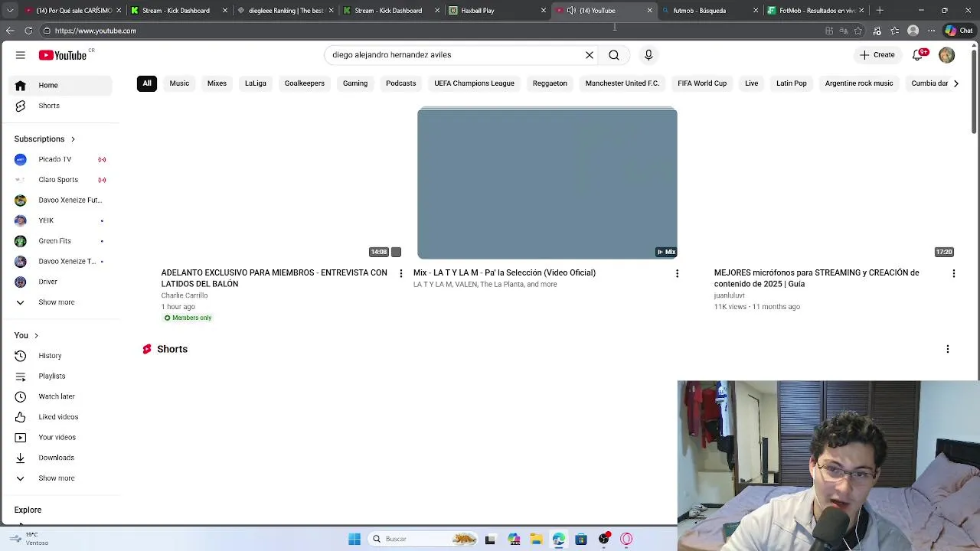Mute the YouTube tab via speaker icon
The height and width of the screenshot is (551, 980).
[571, 11]
